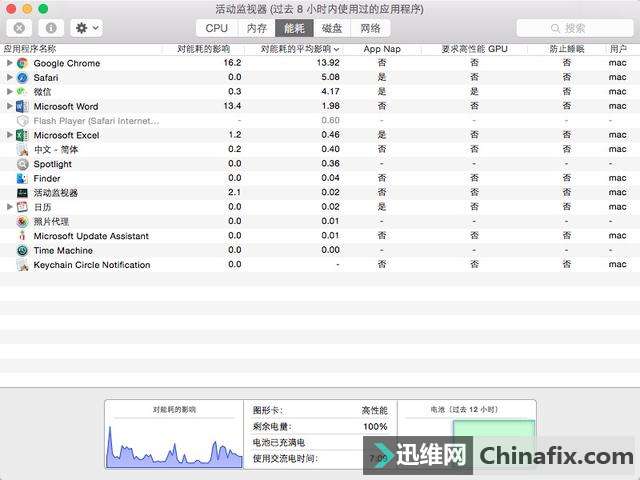Sort by 要求高性能 GPU column header

[474, 49]
